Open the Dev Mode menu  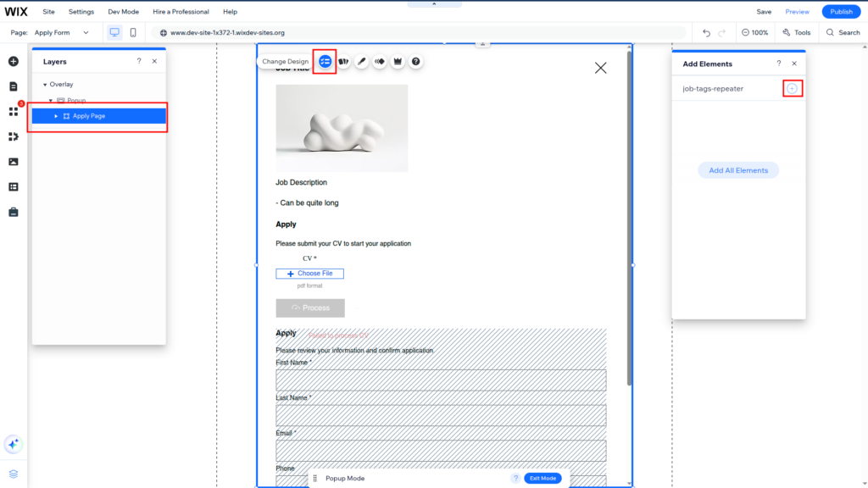pyautogui.click(x=124, y=12)
